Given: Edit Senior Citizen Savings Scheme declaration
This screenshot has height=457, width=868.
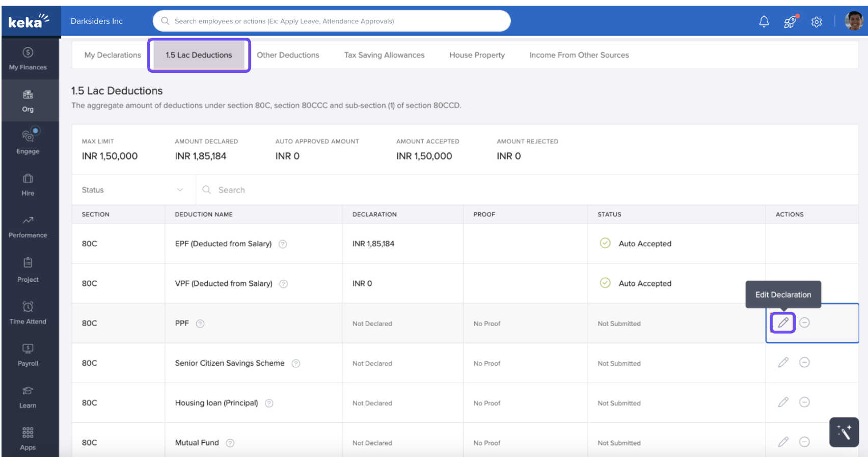Looking at the screenshot, I should [783, 362].
